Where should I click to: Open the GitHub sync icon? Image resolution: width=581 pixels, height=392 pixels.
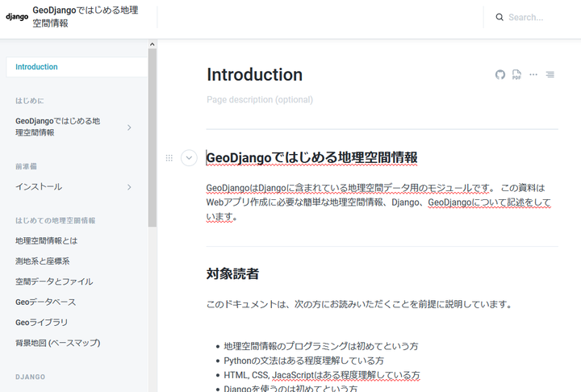[x=500, y=74]
